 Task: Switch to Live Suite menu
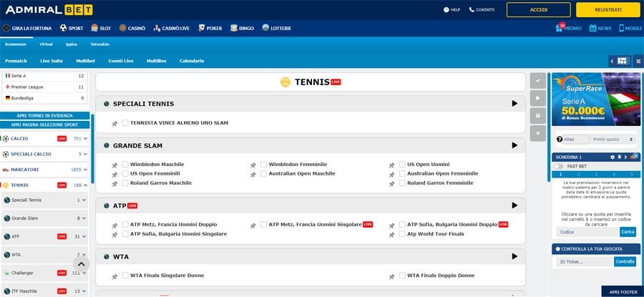tap(52, 61)
